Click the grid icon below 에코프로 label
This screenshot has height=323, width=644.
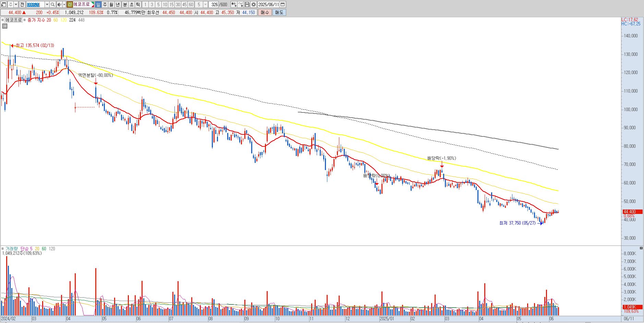(x=5, y=26)
